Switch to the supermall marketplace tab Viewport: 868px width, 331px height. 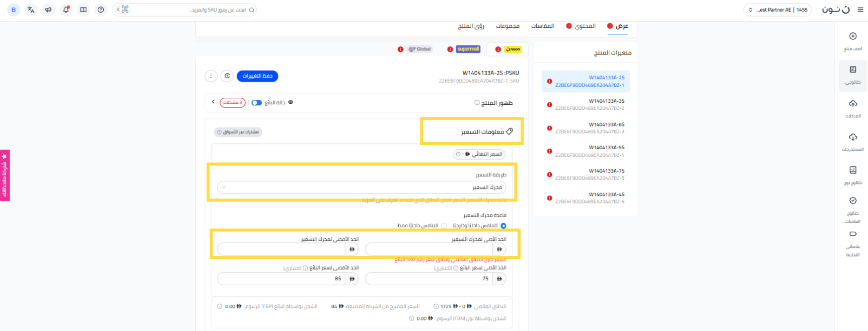(x=468, y=49)
